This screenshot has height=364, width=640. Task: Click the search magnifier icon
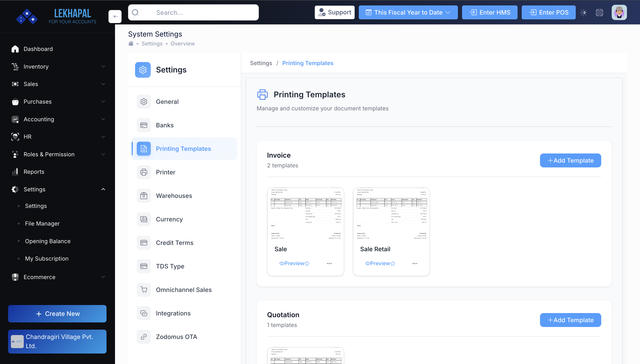[x=135, y=12]
